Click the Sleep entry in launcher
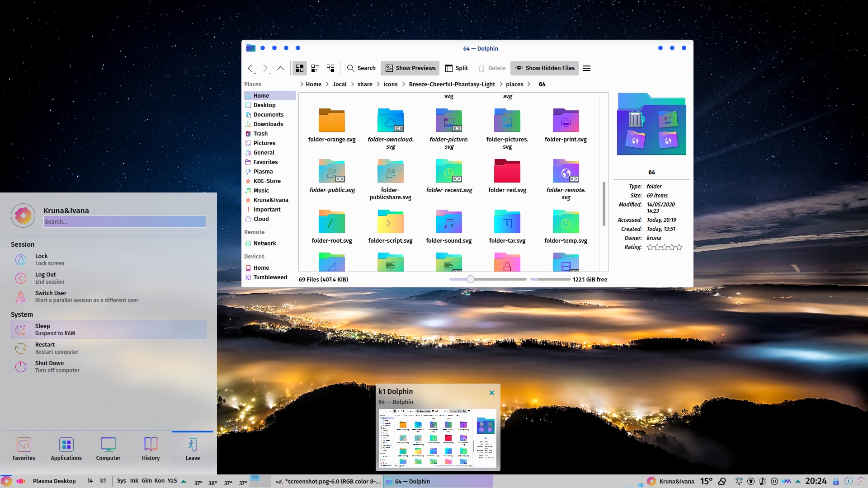Viewport: 868px width, 488px height. tap(108, 329)
